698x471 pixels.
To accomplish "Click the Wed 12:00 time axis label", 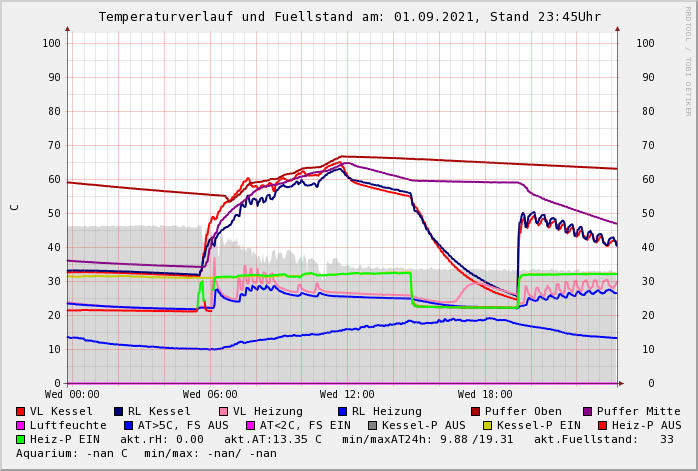I will coord(347,395).
